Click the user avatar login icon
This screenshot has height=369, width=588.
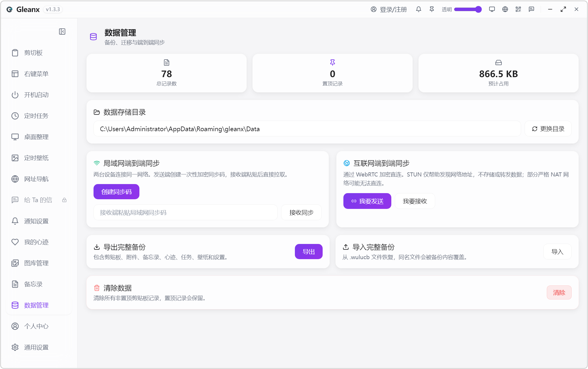click(x=373, y=9)
